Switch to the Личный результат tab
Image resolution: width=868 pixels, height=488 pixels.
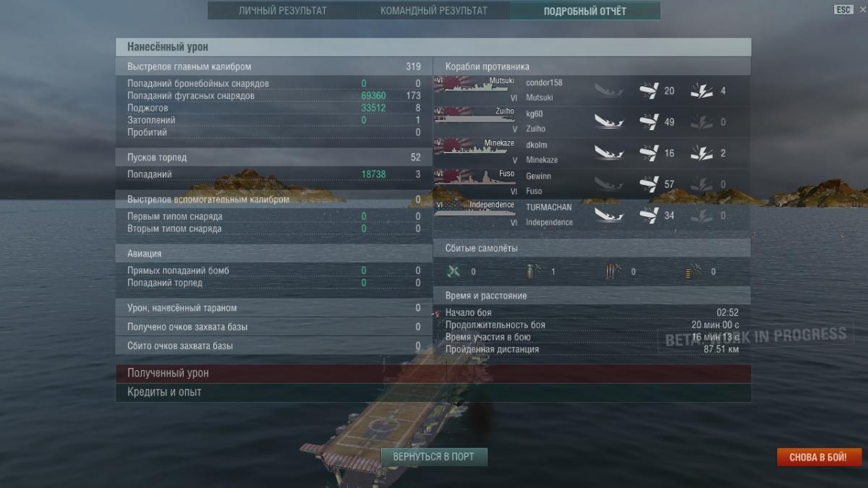tap(283, 11)
